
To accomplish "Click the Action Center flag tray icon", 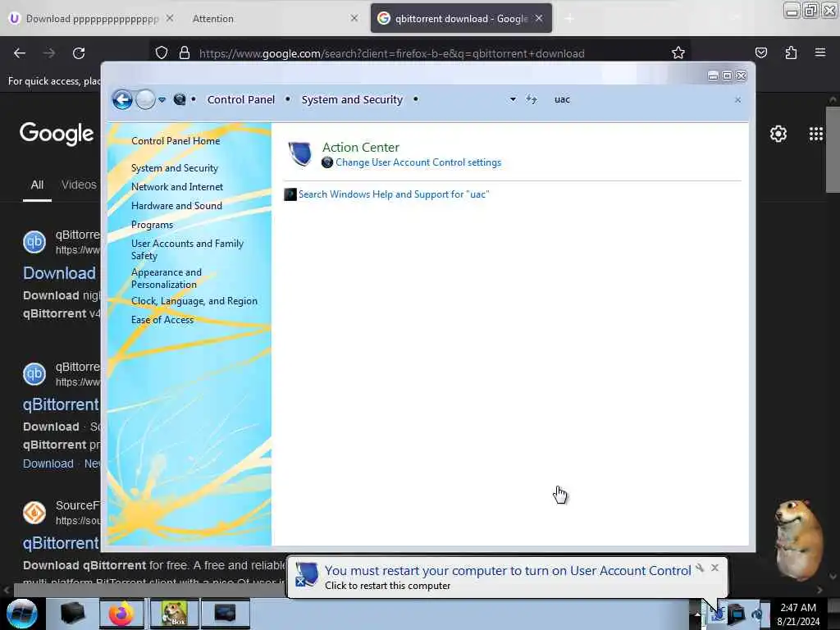I will tap(717, 614).
